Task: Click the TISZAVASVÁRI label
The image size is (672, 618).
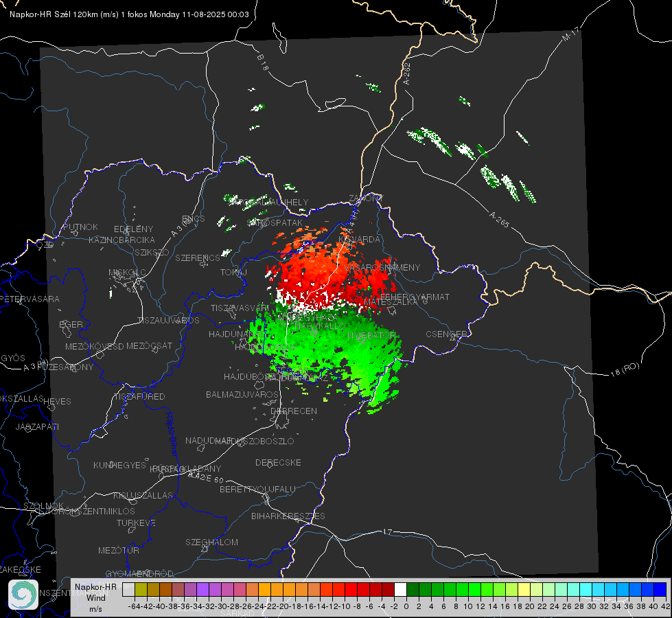Action: coord(240,308)
